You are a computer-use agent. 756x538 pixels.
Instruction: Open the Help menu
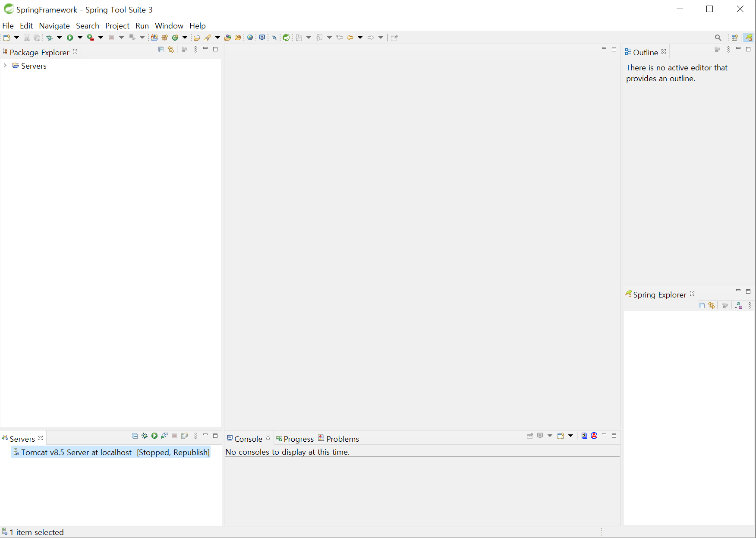coord(198,26)
